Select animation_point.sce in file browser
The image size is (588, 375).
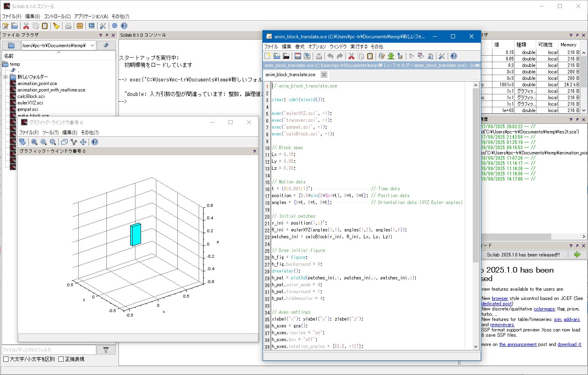37,83
